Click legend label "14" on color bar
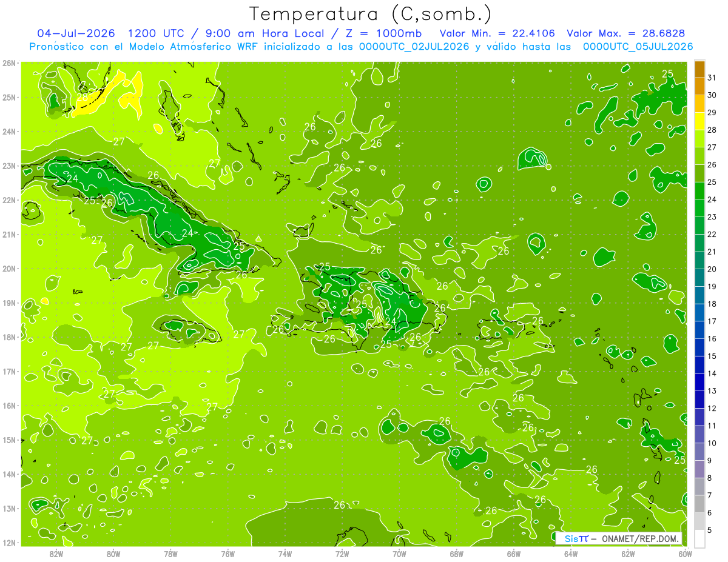Screen dimensions: 728x562 [x=712, y=373]
